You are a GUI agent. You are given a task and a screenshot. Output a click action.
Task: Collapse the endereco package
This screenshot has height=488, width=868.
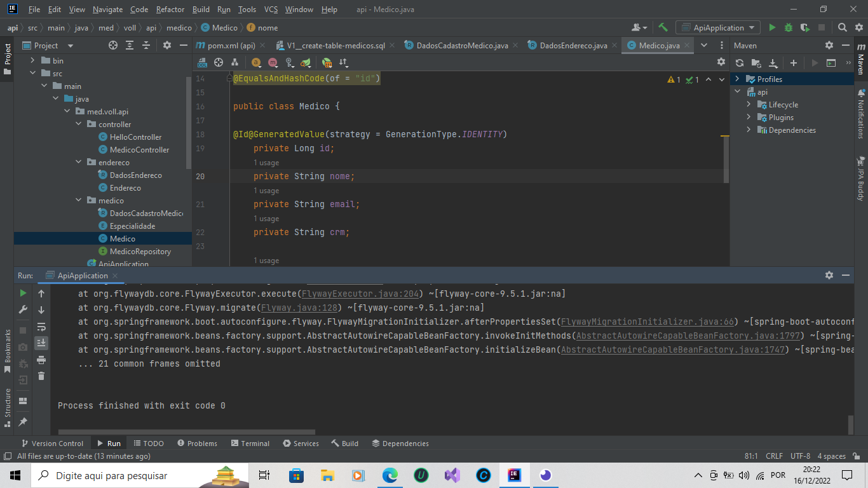click(79, 162)
